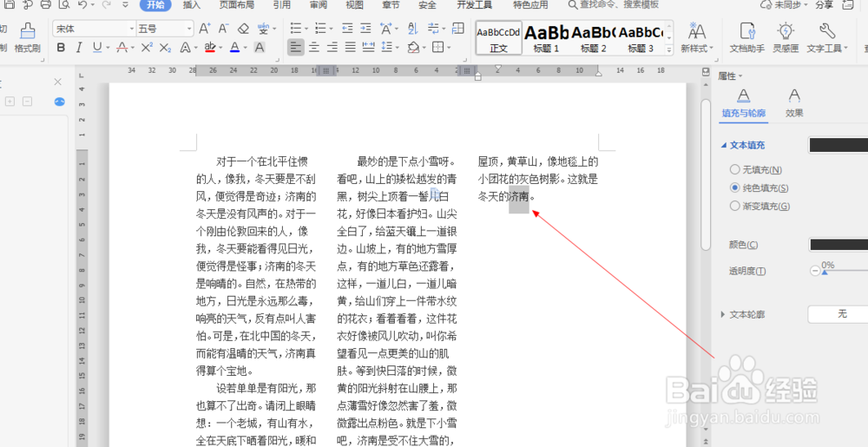
Task: Click the print icon in quick access
Action: [46, 5]
